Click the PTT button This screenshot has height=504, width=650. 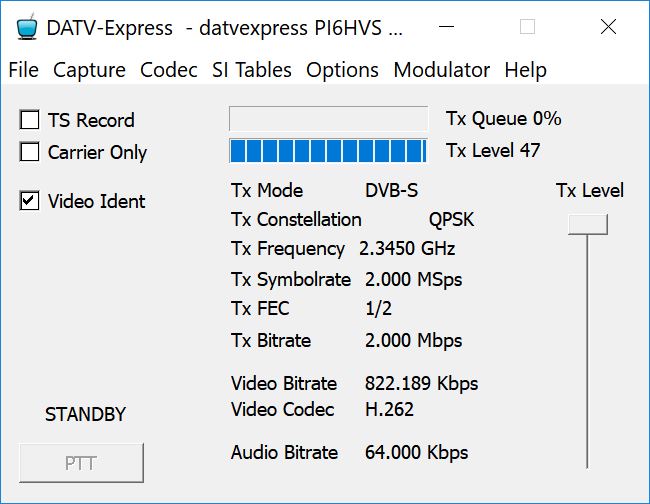pyautogui.click(x=81, y=463)
